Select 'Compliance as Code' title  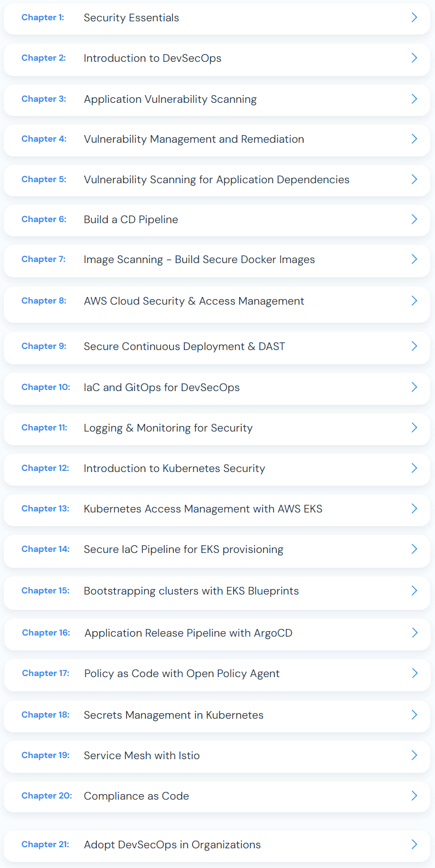tap(136, 796)
